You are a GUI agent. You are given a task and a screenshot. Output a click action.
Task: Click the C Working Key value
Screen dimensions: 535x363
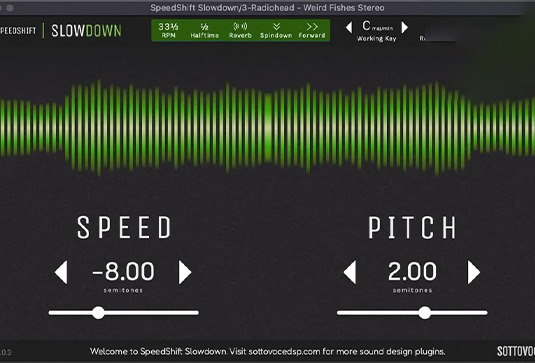pos(378,26)
